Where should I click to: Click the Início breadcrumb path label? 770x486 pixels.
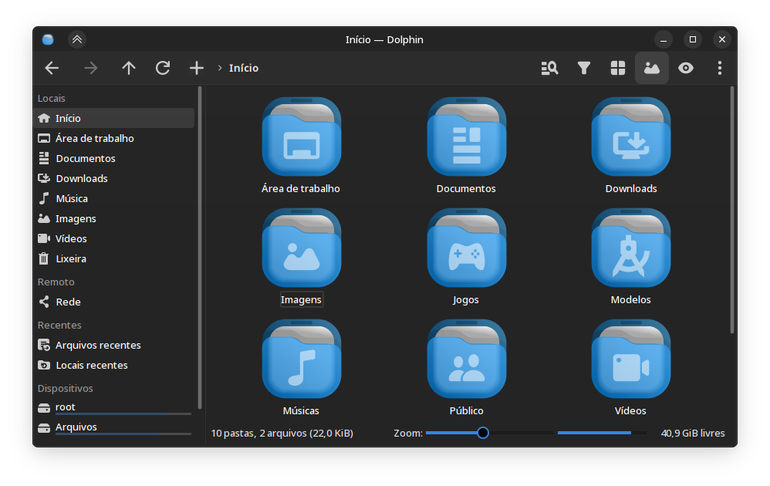(244, 68)
